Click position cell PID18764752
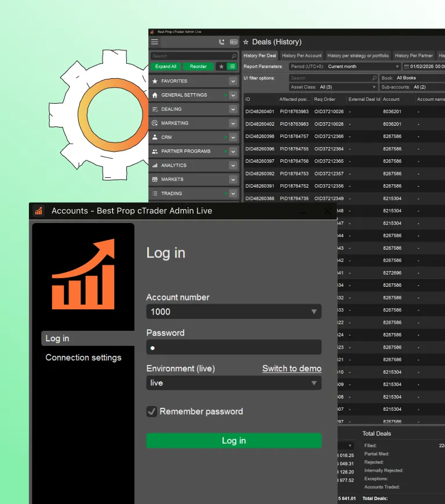The height and width of the screenshot is (504, 445). [x=294, y=186]
